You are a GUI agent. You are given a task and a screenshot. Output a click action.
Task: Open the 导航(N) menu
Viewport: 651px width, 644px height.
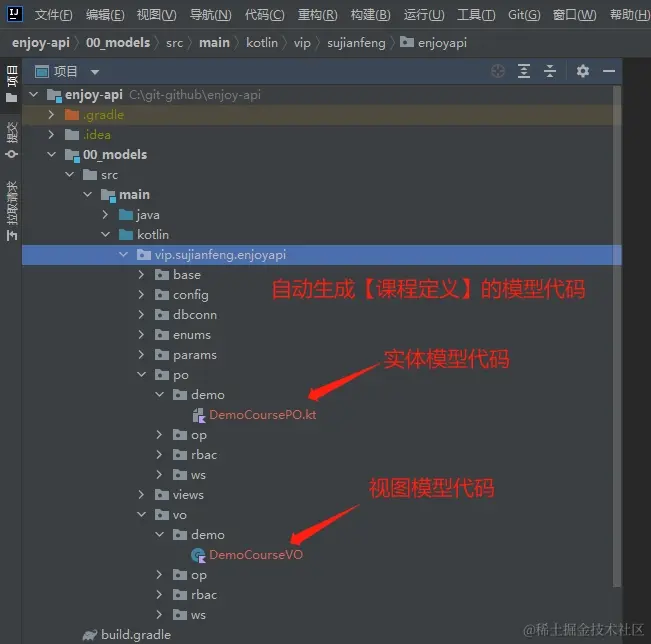(x=210, y=15)
